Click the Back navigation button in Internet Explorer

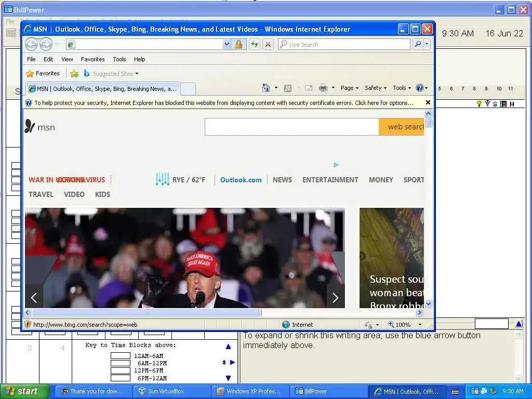[32, 44]
